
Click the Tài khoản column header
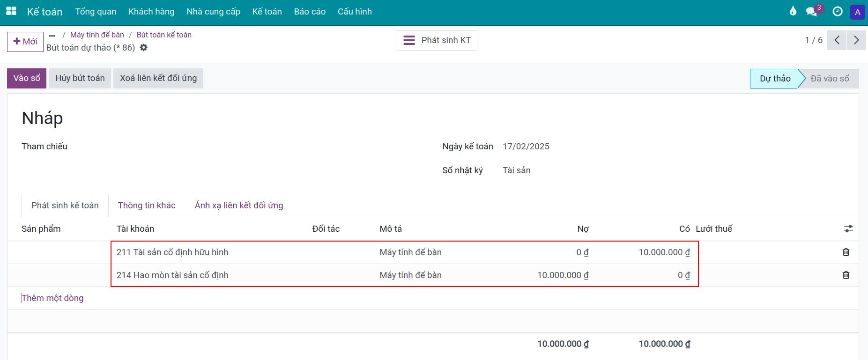coord(135,229)
